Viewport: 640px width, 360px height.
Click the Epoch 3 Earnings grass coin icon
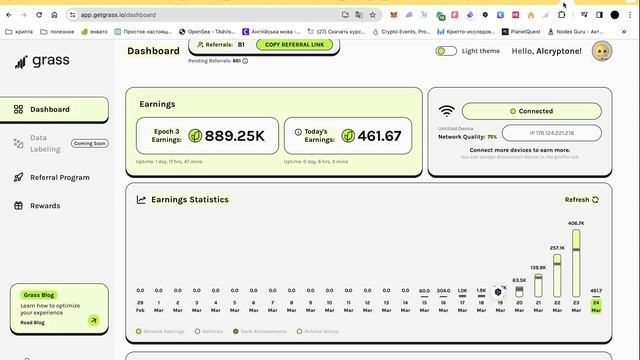[195, 136]
